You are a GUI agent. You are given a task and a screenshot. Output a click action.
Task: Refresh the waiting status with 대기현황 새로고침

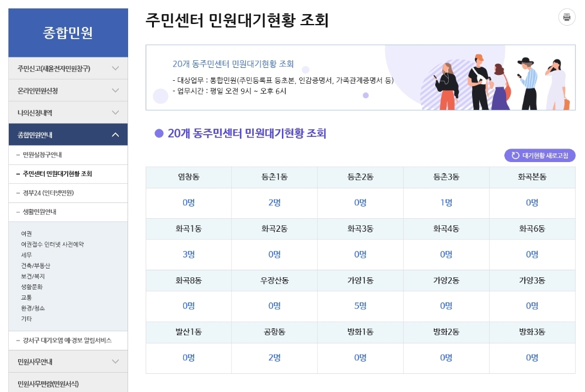click(x=539, y=155)
